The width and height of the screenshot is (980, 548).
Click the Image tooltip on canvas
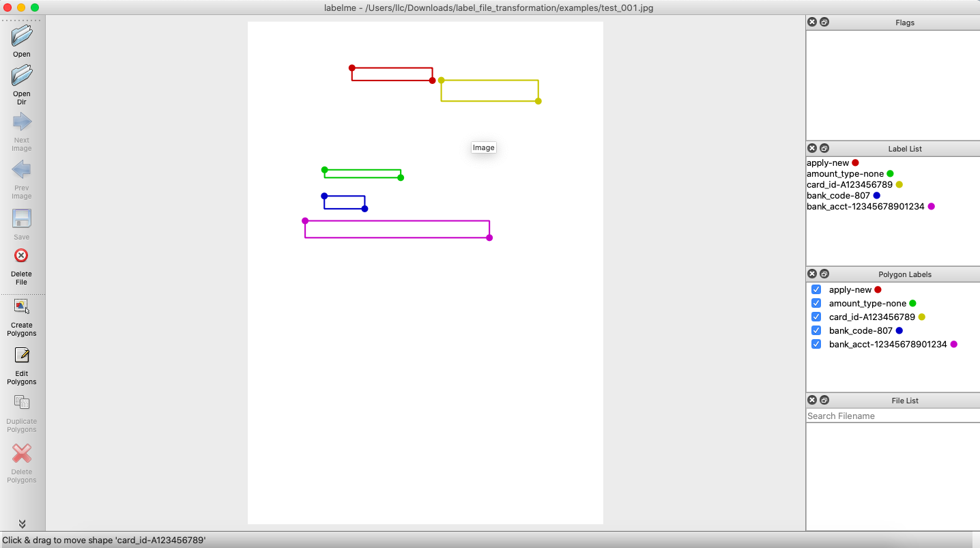click(483, 147)
